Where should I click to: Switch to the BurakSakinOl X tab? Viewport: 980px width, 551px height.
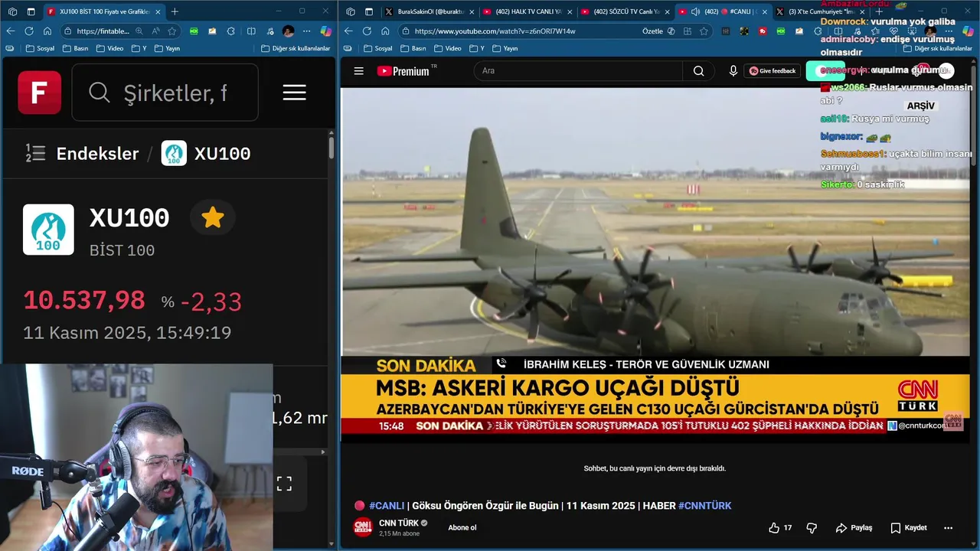[x=430, y=11]
